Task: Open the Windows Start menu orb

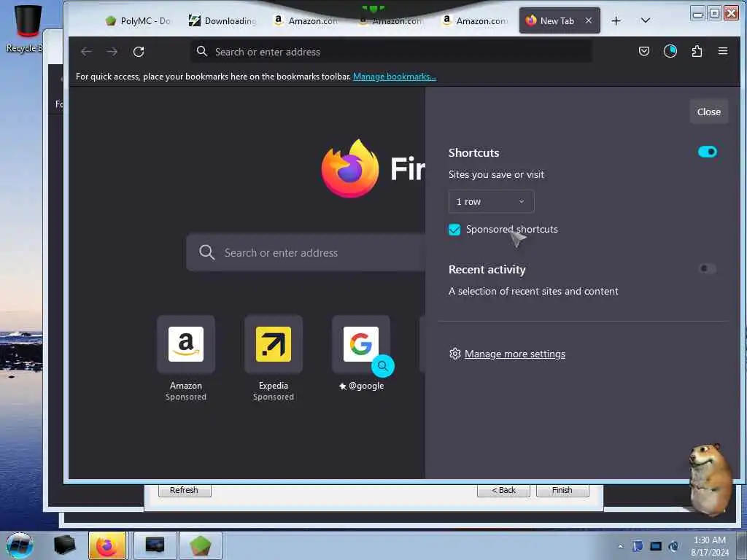Action: 20,545
